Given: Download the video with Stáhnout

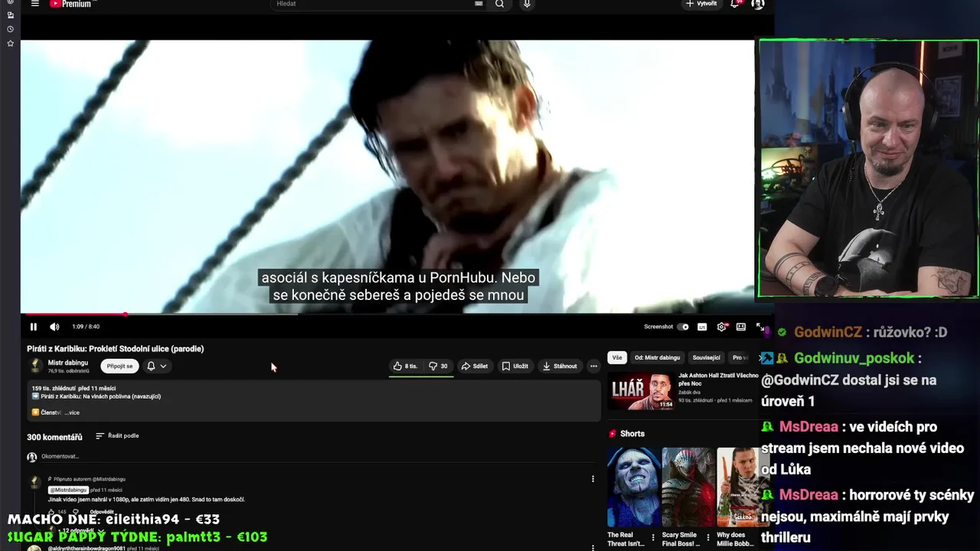Looking at the screenshot, I should point(560,366).
